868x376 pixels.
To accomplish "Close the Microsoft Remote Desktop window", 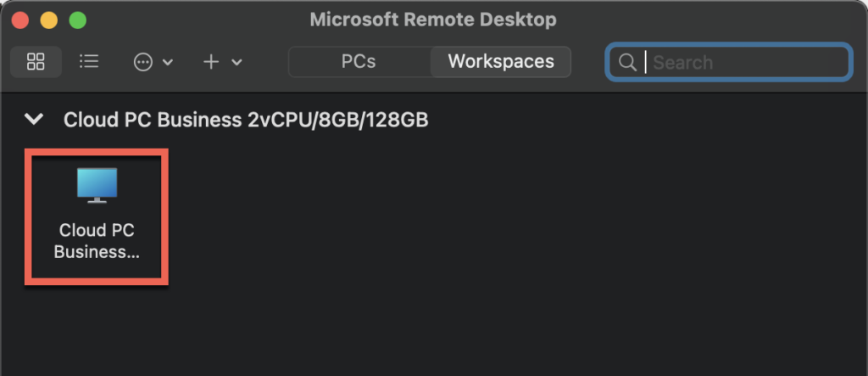I will pos(20,20).
